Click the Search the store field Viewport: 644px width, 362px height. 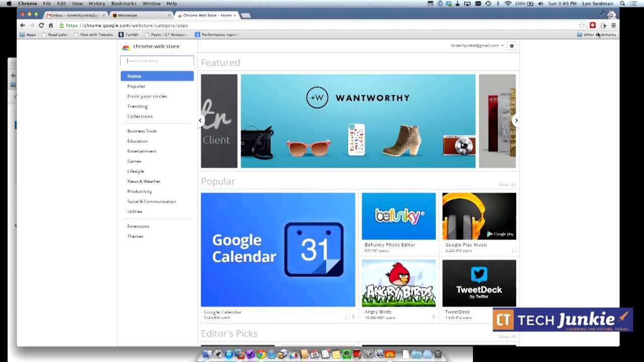[157, 61]
